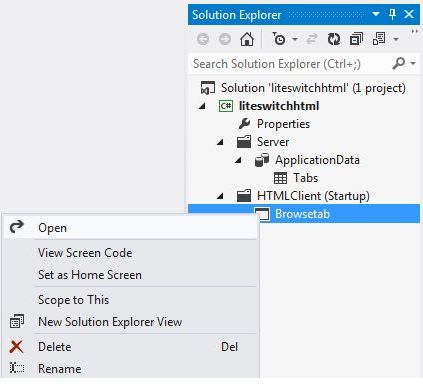Click the Show All Files toolbar icon
The height and width of the screenshot is (385, 423).
pyautogui.click(x=379, y=39)
